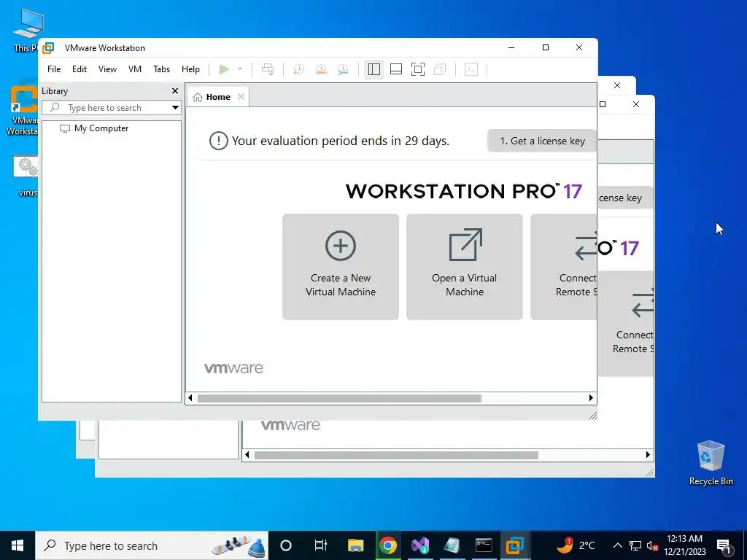This screenshot has height=560, width=747.
Task: Toggle the thumbnail bar view icon
Action: (396, 69)
